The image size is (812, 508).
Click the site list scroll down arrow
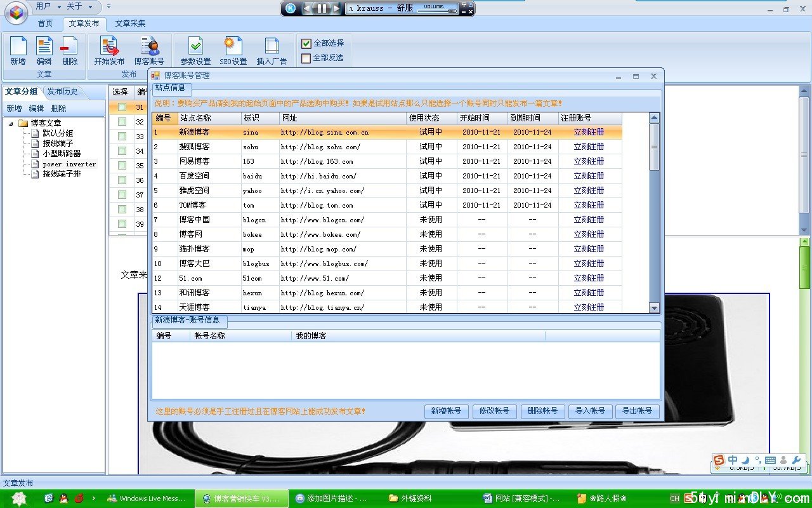(x=655, y=308)
